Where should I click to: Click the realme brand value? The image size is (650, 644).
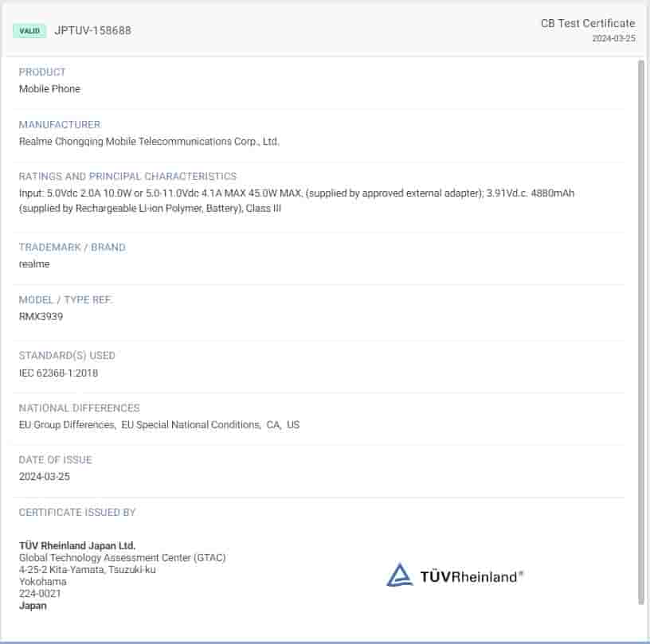point(34,264)
